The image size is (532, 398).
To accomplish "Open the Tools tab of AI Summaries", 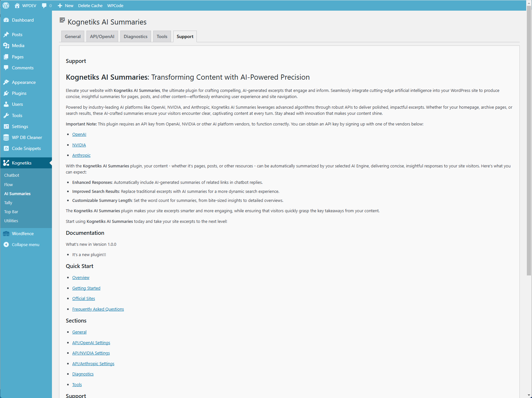I will [x=162, y=36].
